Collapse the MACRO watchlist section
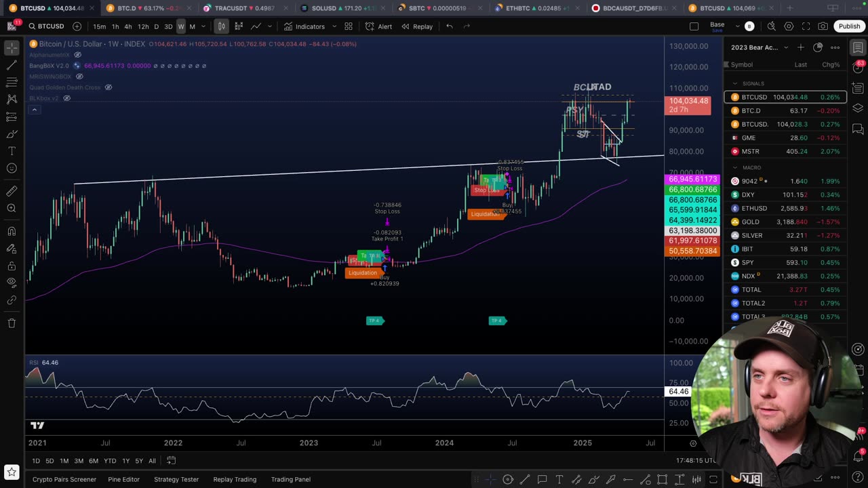This screenshot has width=868, height=488. point(735,167)
